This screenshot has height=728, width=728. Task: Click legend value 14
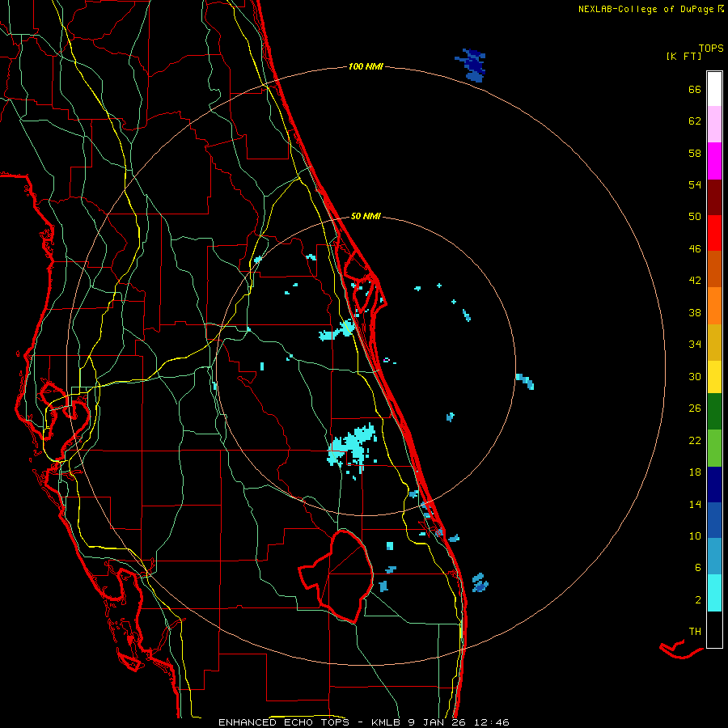(x=695, y=504)
